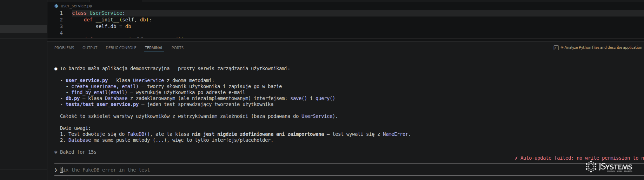Click the Python file icon in the breadcrumb
The image size is (644, 180).
[57, 6]
